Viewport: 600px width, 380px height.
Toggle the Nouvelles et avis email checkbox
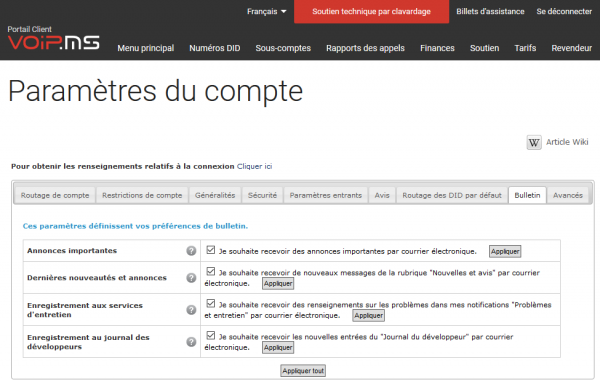tap(210, 271)
